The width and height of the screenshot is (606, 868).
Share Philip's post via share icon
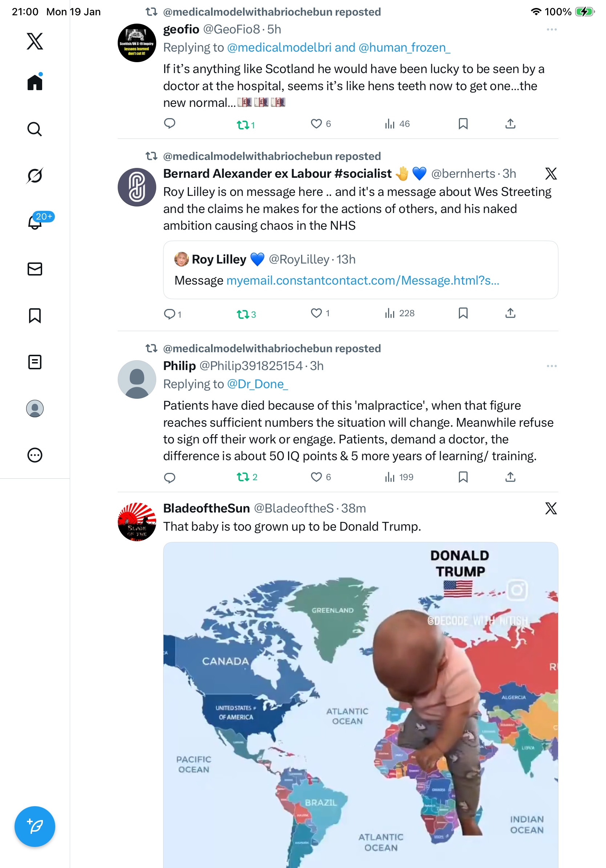510,477
